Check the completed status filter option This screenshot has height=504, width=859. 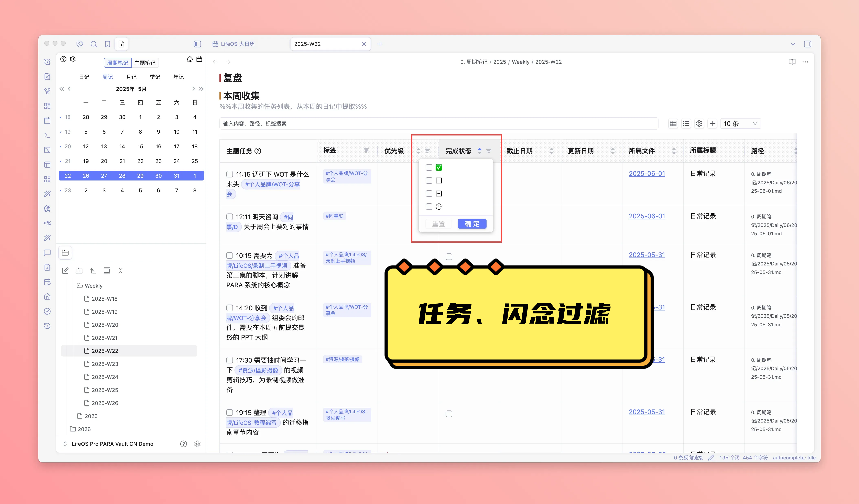[429, 168]
